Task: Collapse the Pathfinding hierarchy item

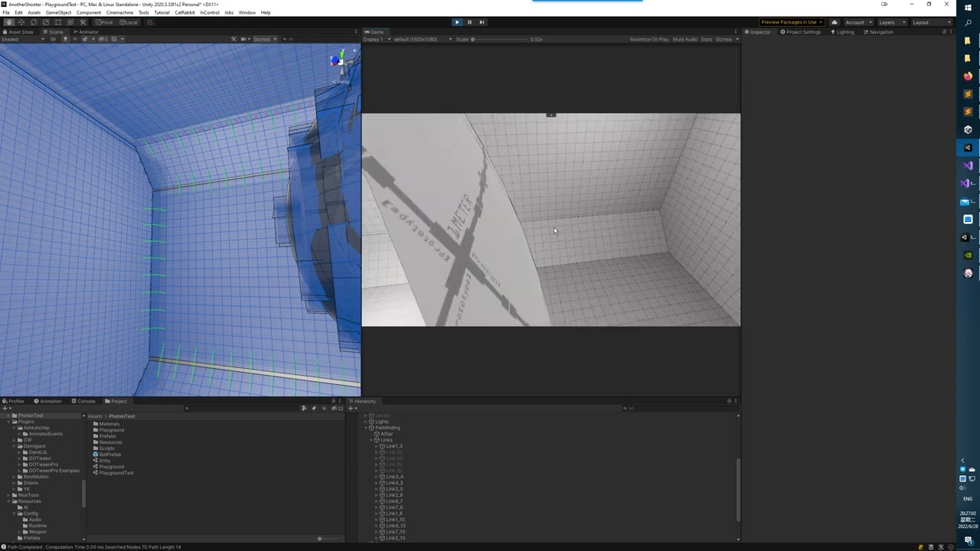Action: pyautogui.click(x=366, y=428)
